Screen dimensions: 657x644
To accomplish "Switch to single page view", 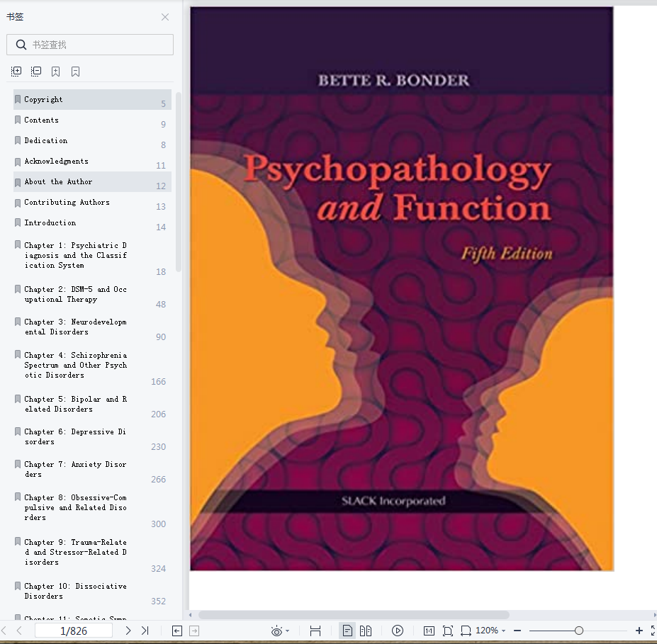I will (347, 631).
